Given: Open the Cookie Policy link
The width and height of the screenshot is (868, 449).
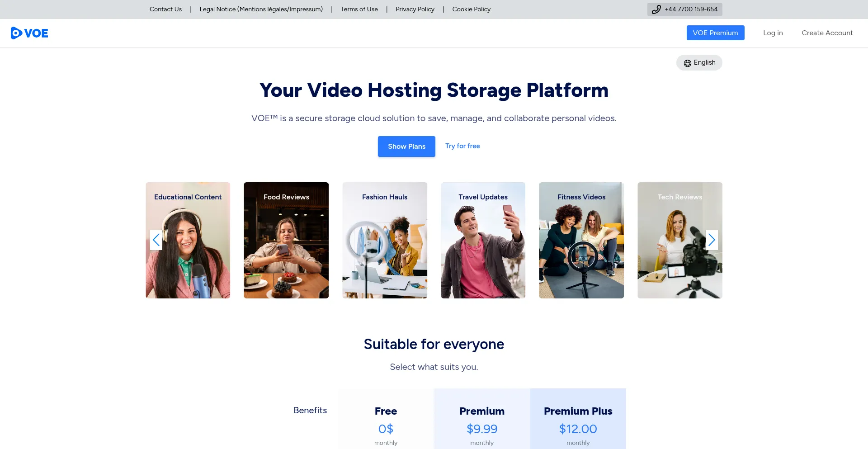Looking at the screenshot, I should click(x=471, y=9).
